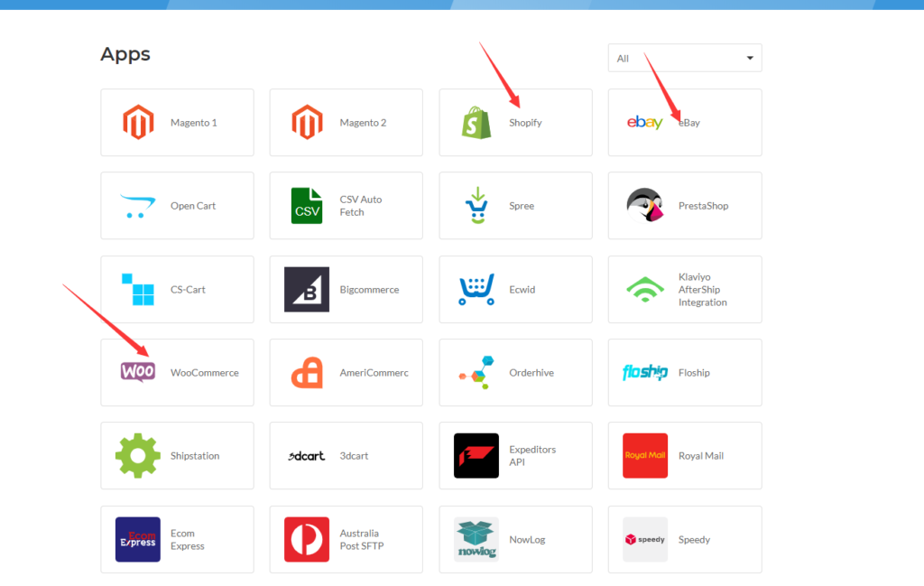This screenshot has height=586, width=924.
Task: Select the Ecwid shopping cart icon
Action: click(476, 290)
